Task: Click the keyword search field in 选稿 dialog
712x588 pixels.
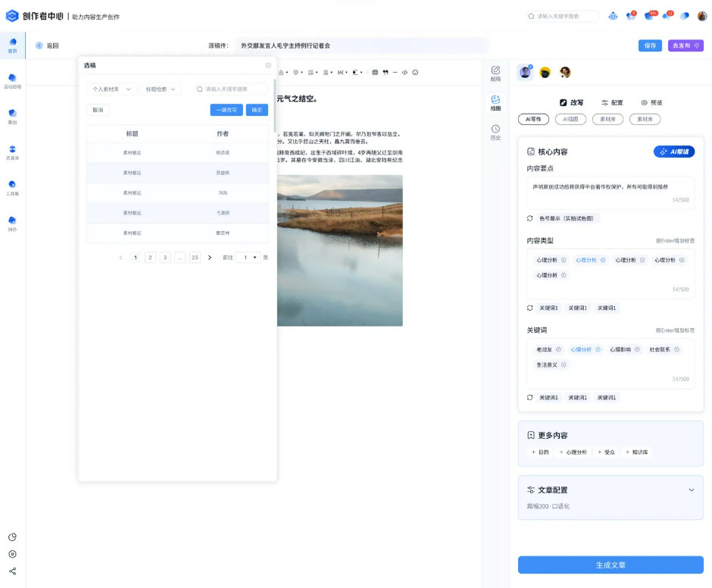Action: (235, 89)
